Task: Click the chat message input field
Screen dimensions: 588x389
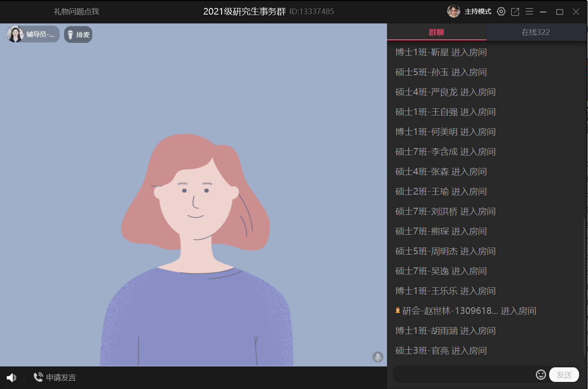Action: [463, 375]
